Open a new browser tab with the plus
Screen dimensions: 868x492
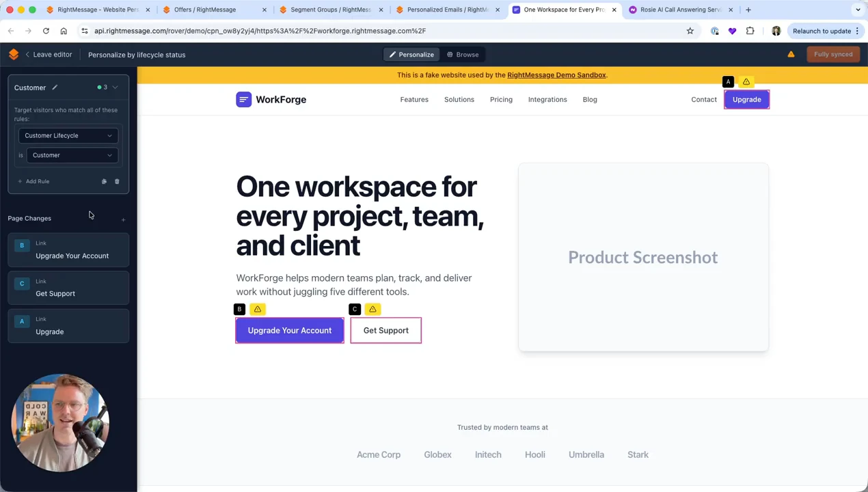748,10
